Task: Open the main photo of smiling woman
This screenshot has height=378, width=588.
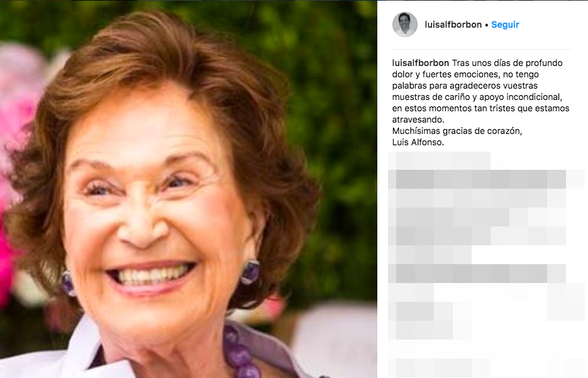Action: (188, 189)
